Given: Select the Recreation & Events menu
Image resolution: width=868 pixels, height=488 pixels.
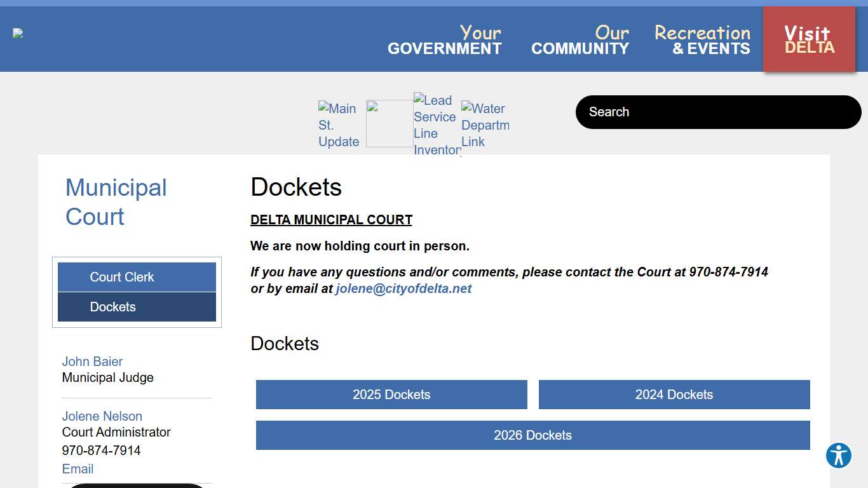Looking at the screenshot, I should coord(702,40).
